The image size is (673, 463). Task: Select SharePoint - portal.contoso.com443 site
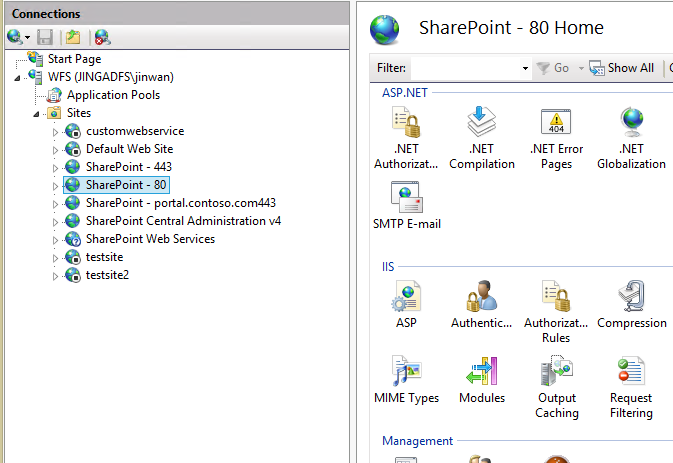[x=181, y=203]
